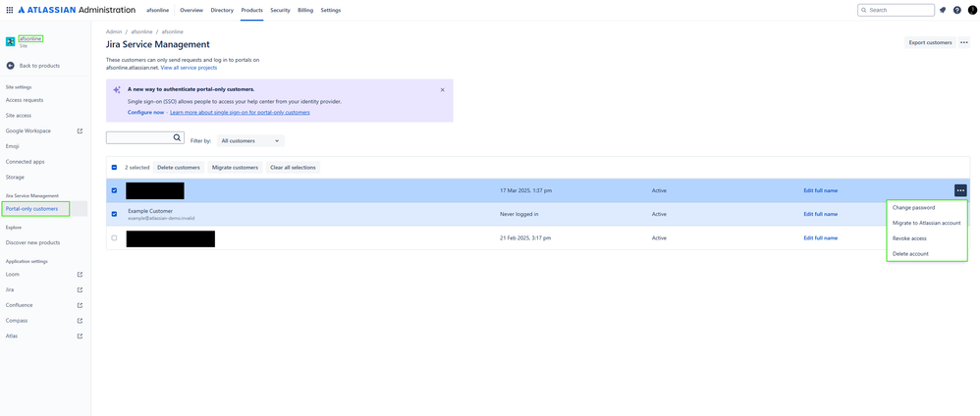
Task: Open the Billing tab
Action: pos(305,11)
